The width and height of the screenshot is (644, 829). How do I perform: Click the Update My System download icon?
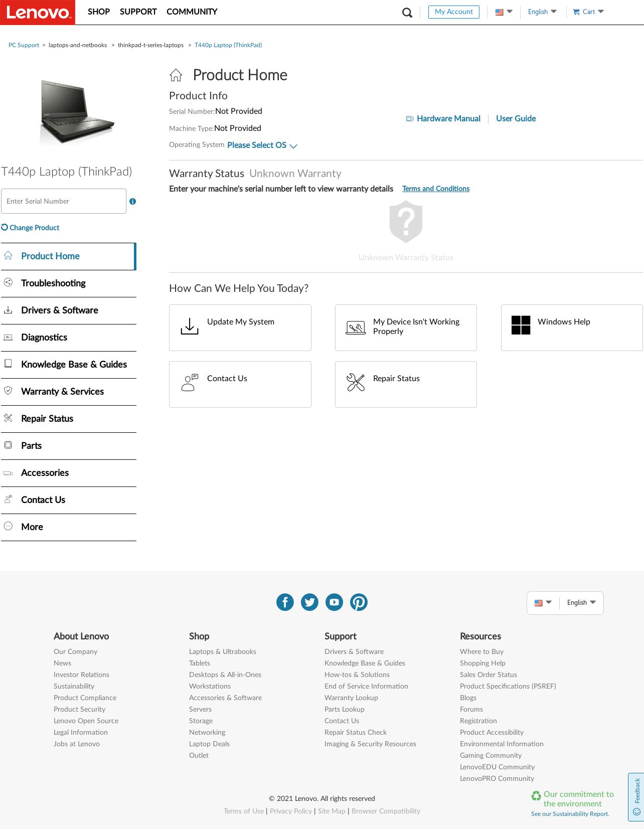[x=190, y=326]
